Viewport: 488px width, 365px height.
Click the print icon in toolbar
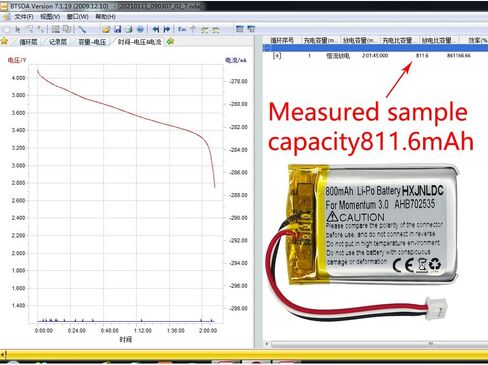[x=129, y=29]
